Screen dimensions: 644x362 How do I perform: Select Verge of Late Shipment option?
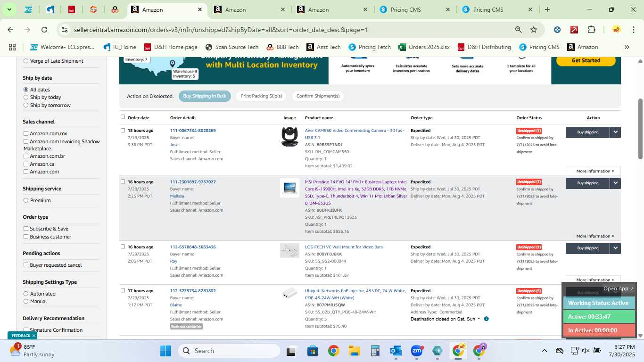point(26,61)
